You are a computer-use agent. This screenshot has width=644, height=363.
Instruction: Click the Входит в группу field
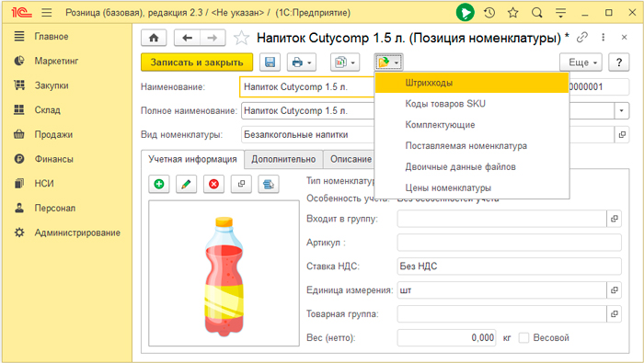pyautogui.click(x=501, y=219)
